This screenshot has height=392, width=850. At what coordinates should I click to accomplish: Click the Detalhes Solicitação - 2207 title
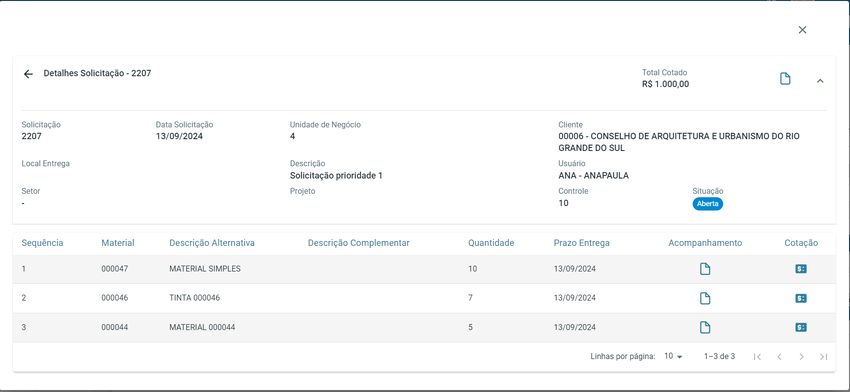click(x=98, y=73)
